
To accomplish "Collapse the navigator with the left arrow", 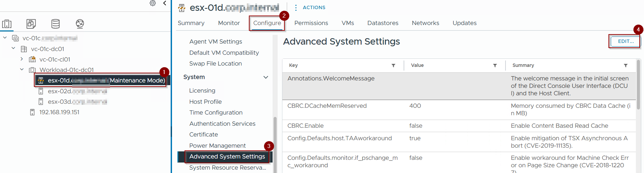I will 165,3.
